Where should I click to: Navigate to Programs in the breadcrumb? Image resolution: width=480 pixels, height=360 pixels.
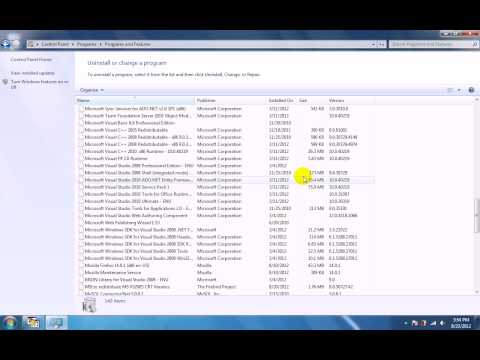click(86, 44)
